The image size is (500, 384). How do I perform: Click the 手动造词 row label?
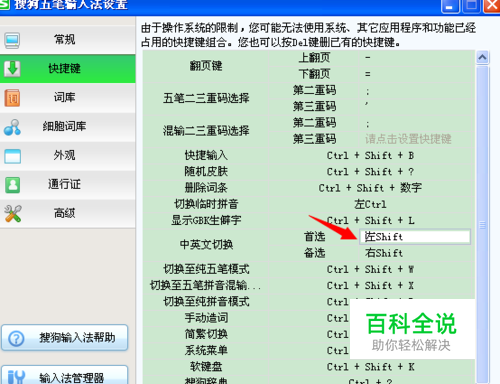pos(206,318)
